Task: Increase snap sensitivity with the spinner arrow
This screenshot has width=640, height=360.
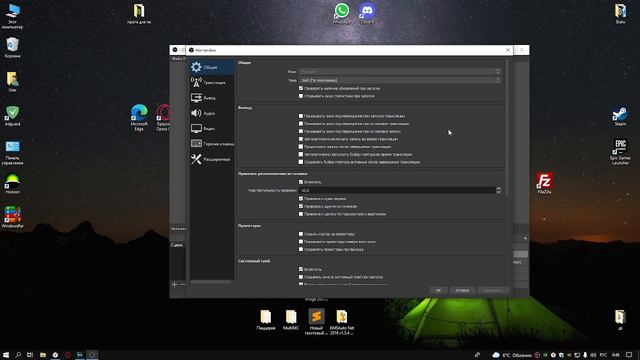Action: coord(498,189)
